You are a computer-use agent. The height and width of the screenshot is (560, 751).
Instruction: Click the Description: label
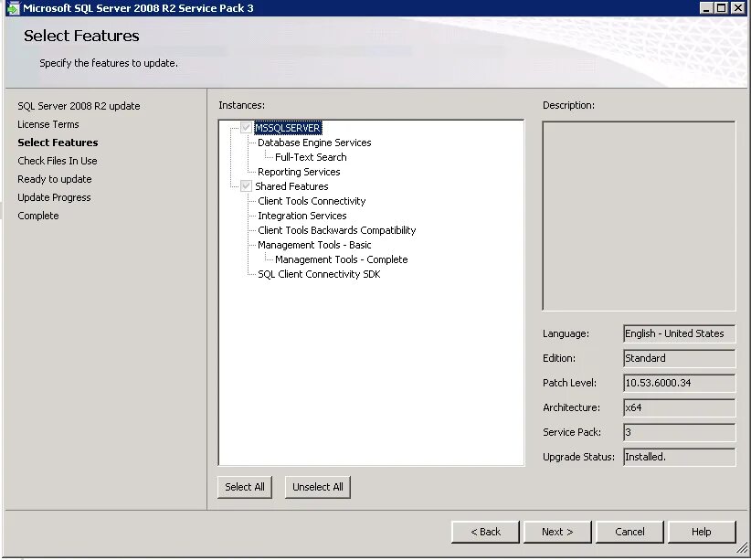568,105
